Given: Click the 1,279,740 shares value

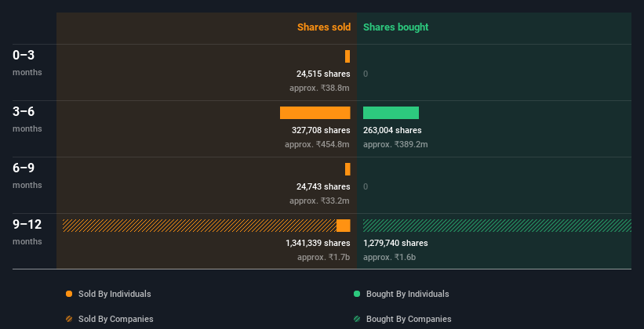Looking at the screenshot, I should pos(395,243).
